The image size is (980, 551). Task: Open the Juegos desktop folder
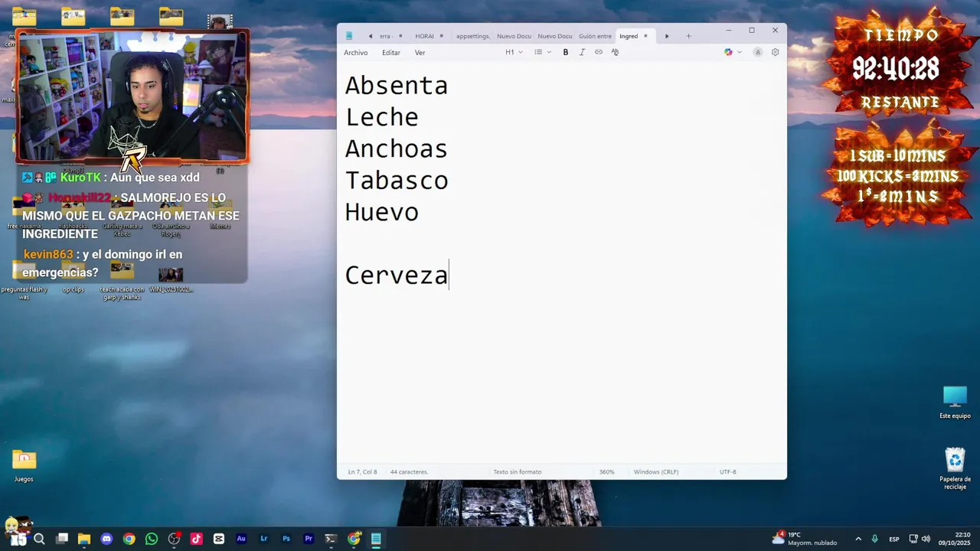coord(24,465)
